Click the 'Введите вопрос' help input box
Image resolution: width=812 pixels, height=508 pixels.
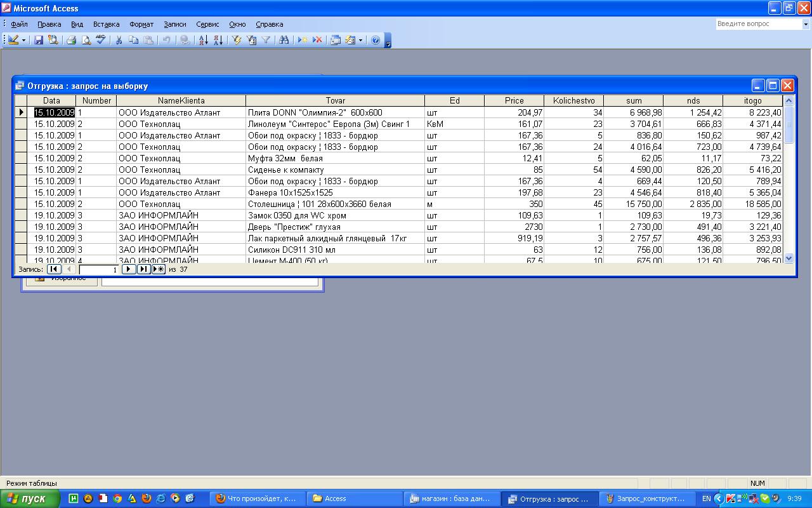(759, 24)
